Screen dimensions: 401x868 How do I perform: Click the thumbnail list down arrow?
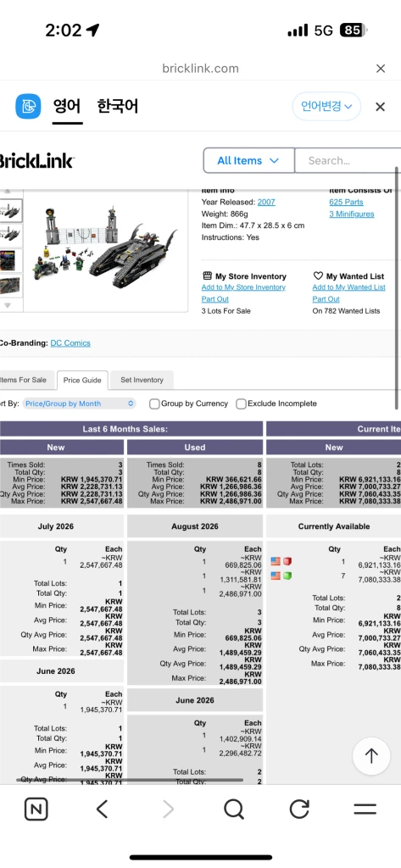[x=7, y=305]
